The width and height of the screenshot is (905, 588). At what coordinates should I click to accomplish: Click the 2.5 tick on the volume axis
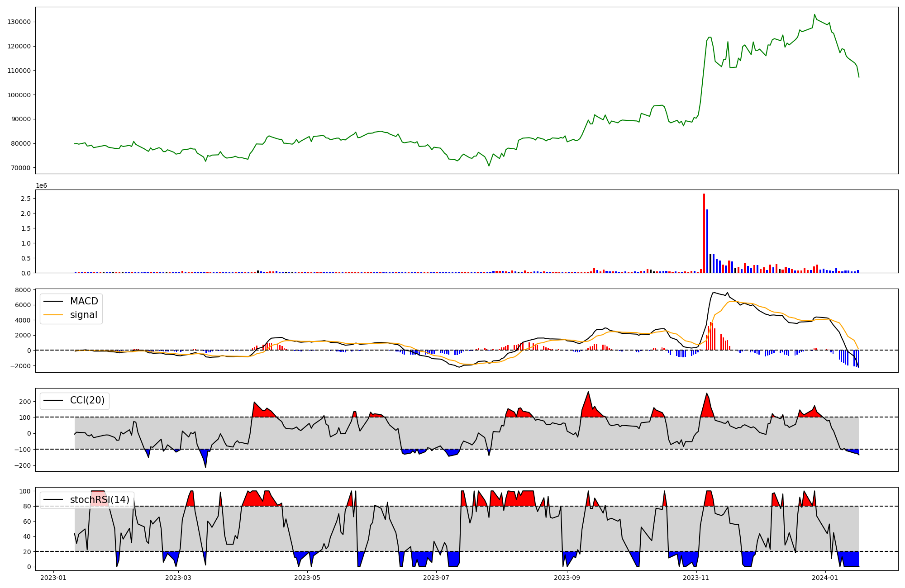(25, 199)
